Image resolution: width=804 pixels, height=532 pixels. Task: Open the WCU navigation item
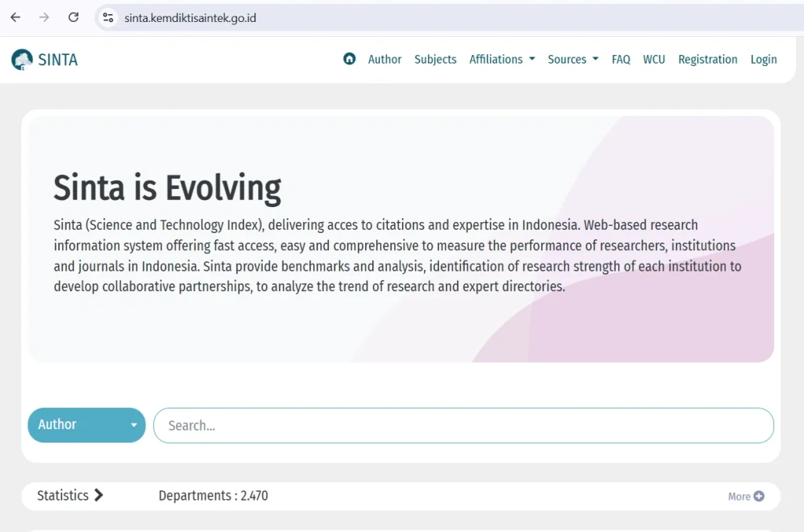654,60
